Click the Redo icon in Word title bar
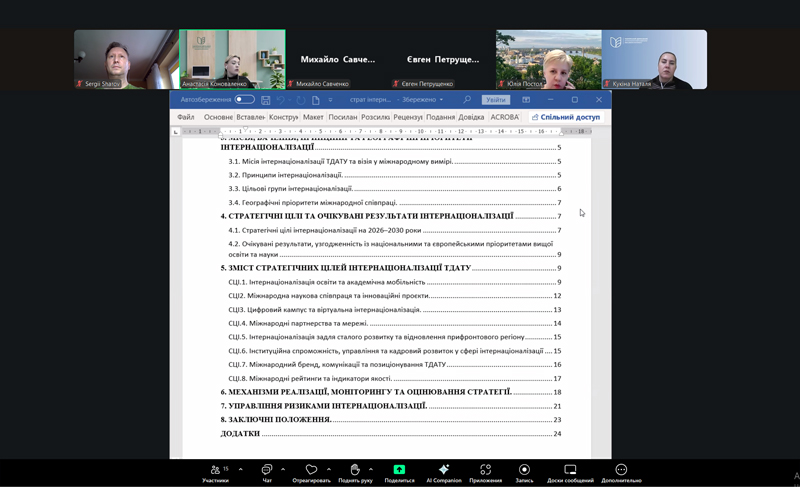Viewport: 800px width, 487px height. click(x=301, y=100)
